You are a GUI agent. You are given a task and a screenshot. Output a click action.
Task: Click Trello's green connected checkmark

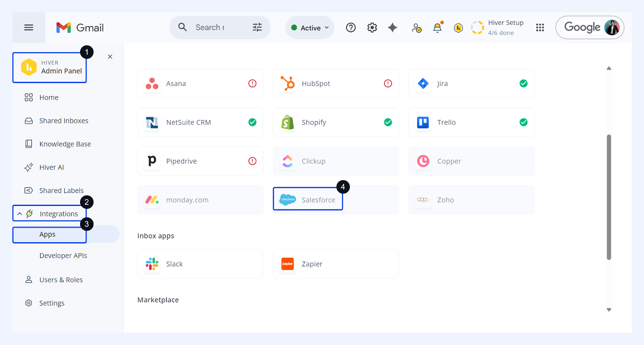(x=524, y=122)
